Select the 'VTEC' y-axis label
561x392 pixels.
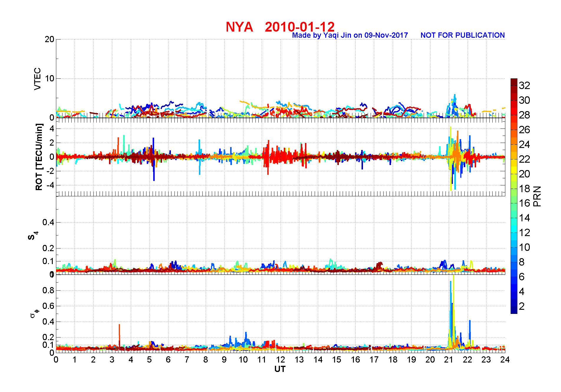(37, 79)
